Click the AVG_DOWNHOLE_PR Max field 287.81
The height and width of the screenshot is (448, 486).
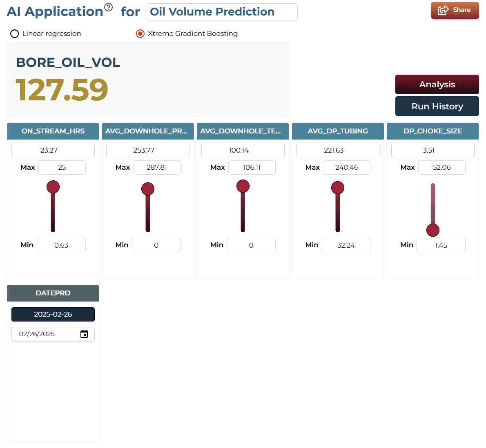click(156, 168)
